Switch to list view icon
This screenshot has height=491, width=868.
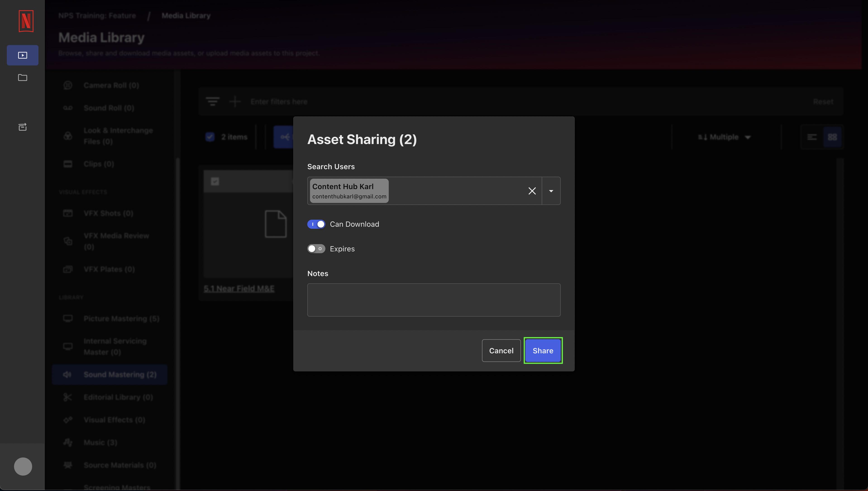(812, 137)
